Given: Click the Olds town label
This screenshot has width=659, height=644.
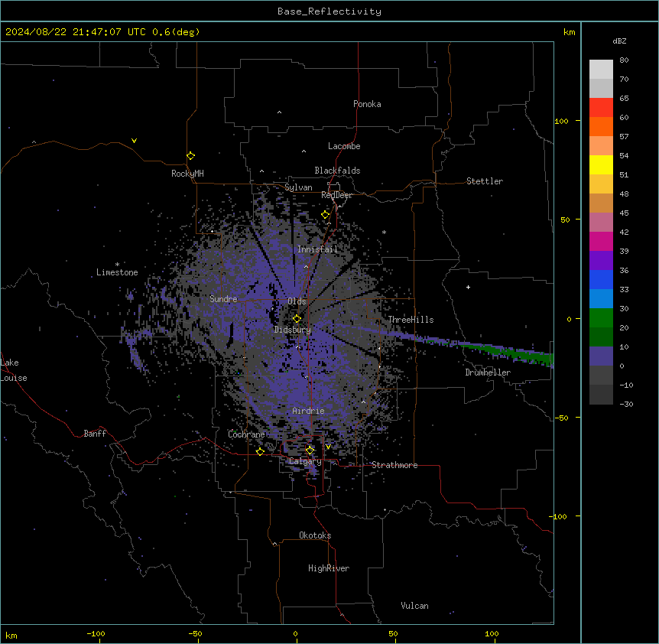Looking at the screenshot, I should pos(297,301).
